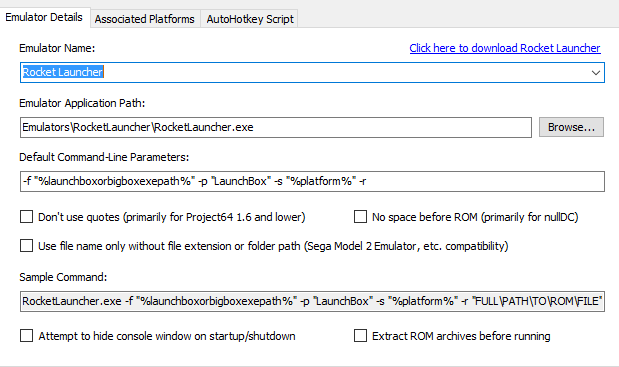This screenshot has width=619, height=367.
Task: Click the Emulator Application Path: label
Action: (x=82, y=103)
